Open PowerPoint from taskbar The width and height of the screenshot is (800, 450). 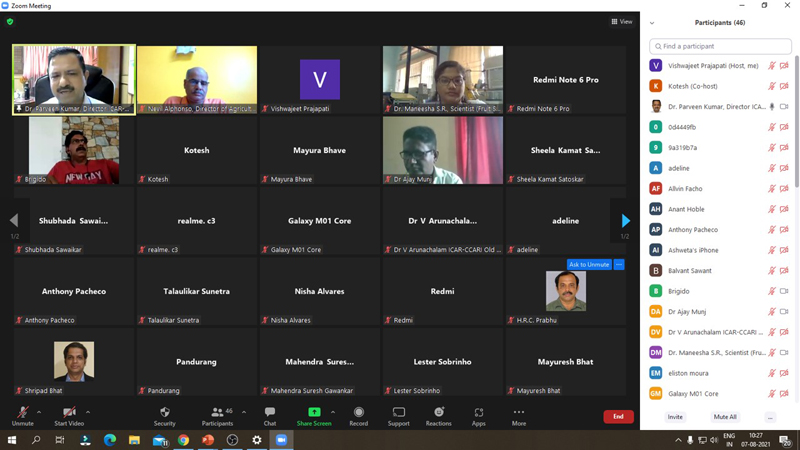pos(208,440)
